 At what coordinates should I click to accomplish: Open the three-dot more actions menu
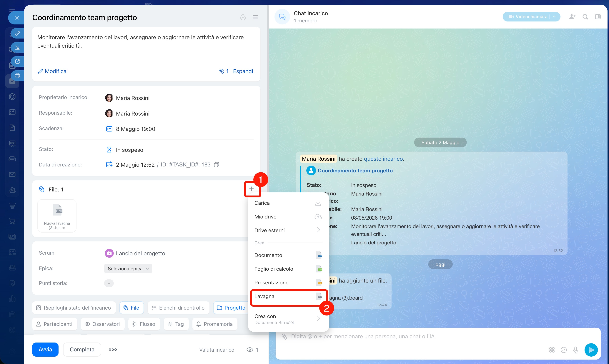(x=113, y=350)
